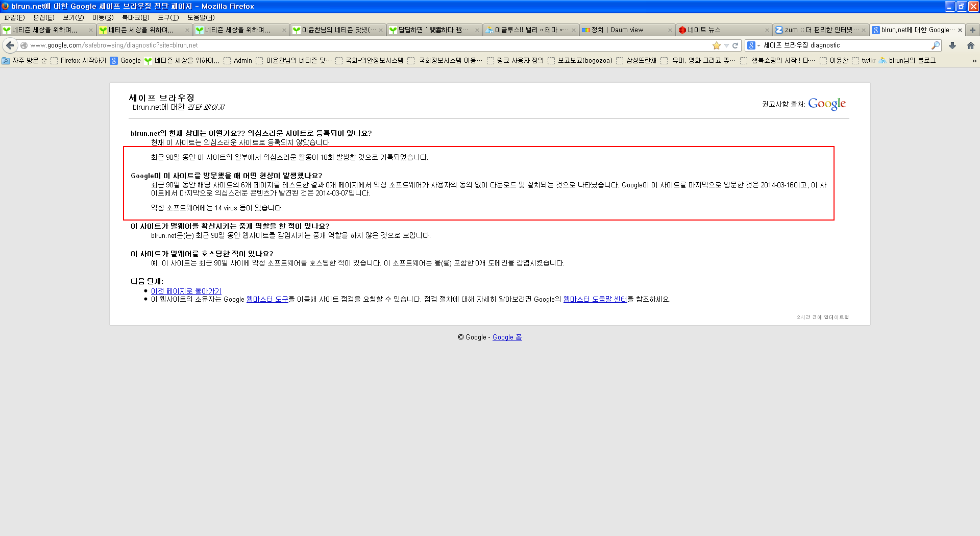Click the site identity globe icon in address bar
Image resolution: width=980 pixels, height=536 pixels.
pos(24,45)
